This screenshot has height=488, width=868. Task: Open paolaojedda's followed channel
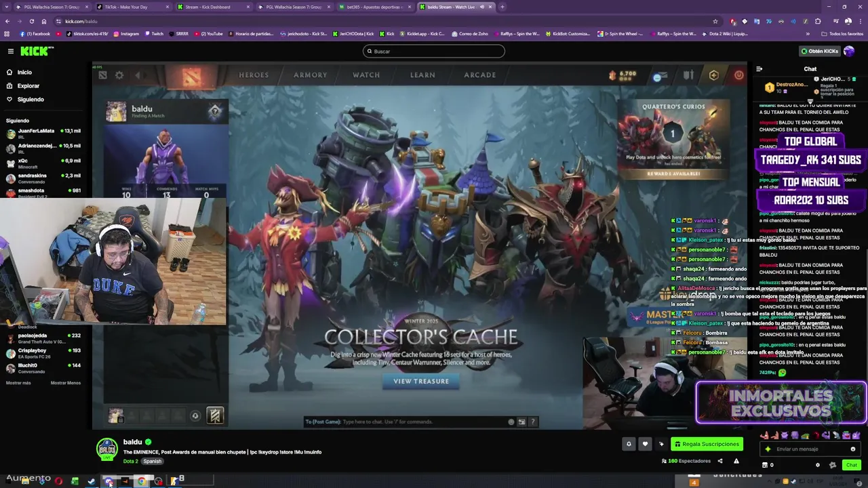pos(43,338)
